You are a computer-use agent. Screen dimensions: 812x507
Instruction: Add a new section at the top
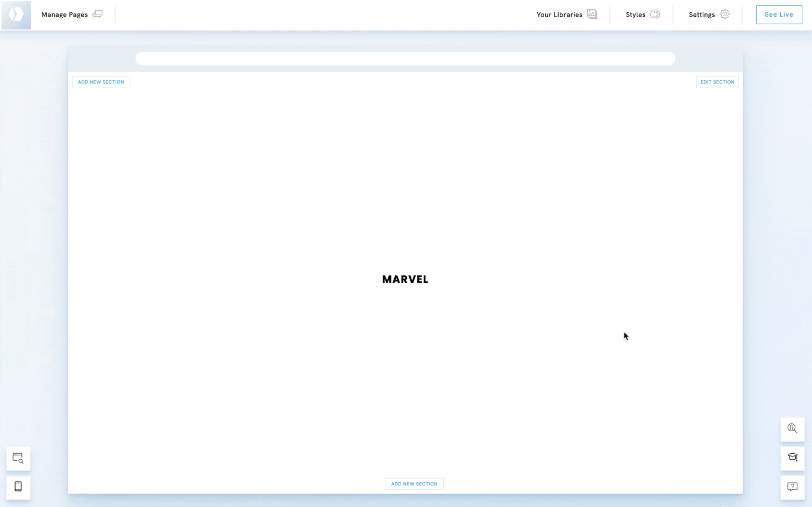pyautogui.click(x=101, y=82)
